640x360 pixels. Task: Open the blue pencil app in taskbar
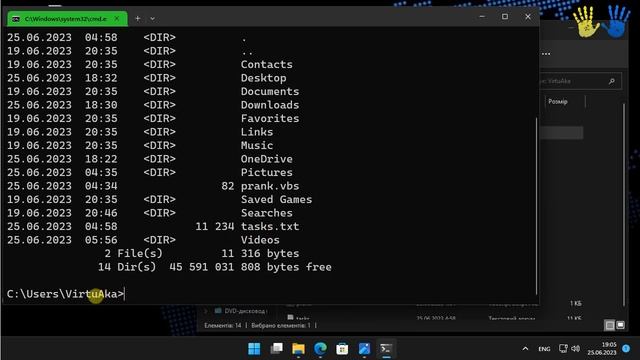click(364, 349)
